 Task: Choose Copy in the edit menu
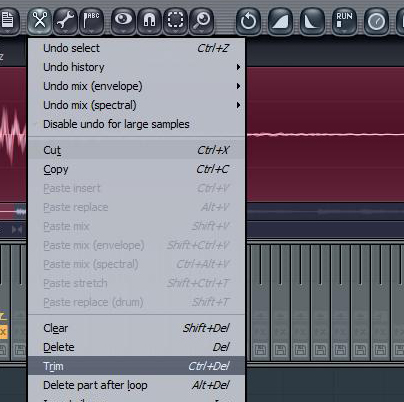click(137, 169)
